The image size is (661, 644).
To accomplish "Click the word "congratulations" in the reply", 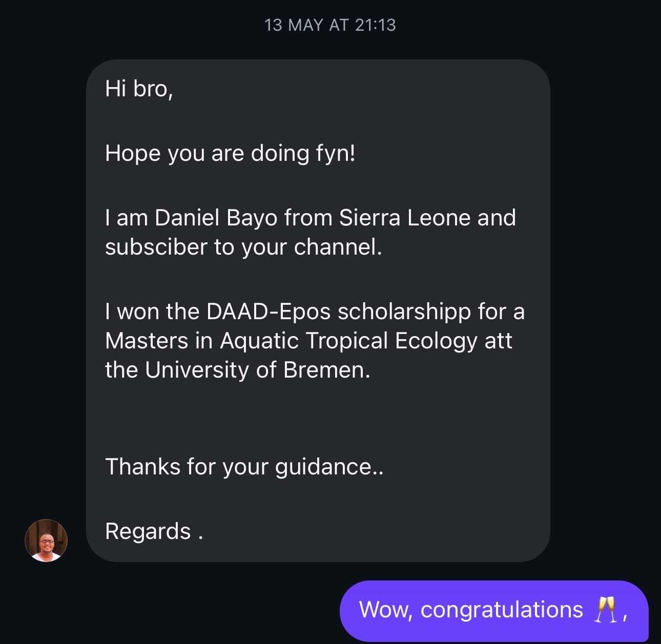I will 502,610.
